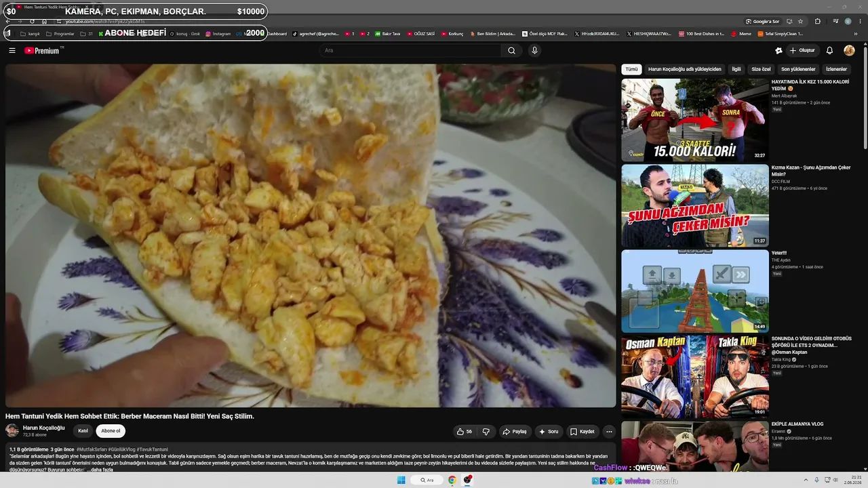The image size is (868, 488).
Task: Open the Korkunç bookmark
Action: 452,33
